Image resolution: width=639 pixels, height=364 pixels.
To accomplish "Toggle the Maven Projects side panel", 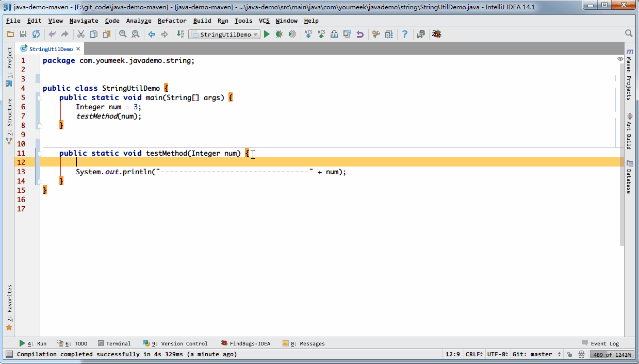I will 629,72.
